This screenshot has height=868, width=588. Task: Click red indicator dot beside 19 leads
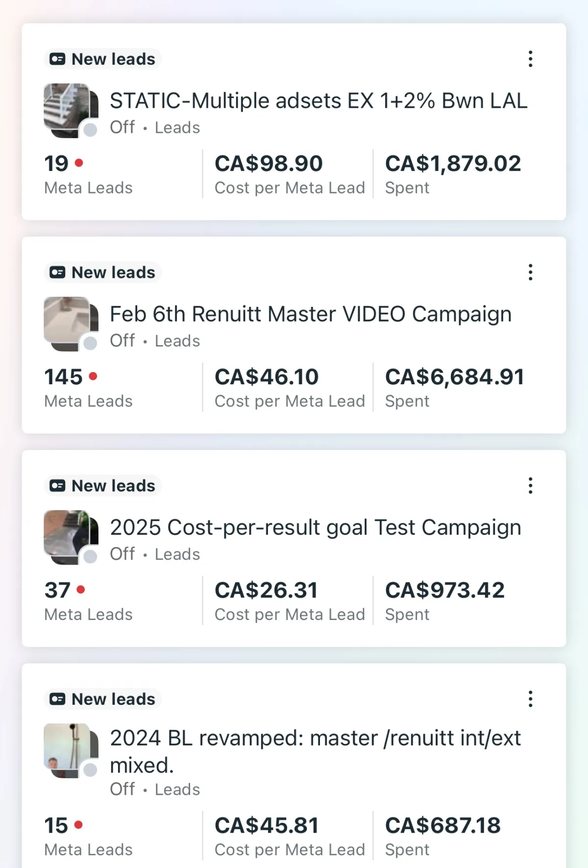pyautogui.click(x=79, y=162)
